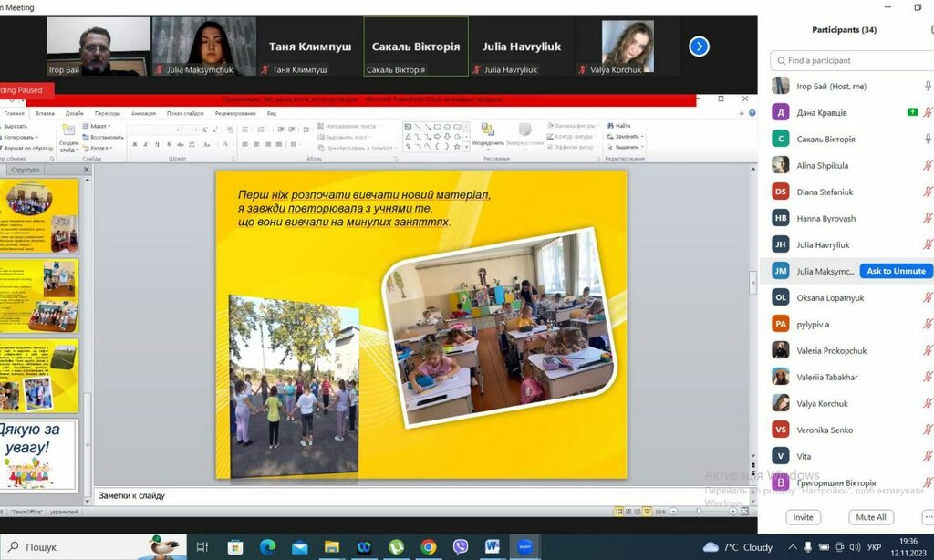934x560 pixels.
Task: Open Microsoft Edge from the taskbar
Action: click(x=267, y=547)
